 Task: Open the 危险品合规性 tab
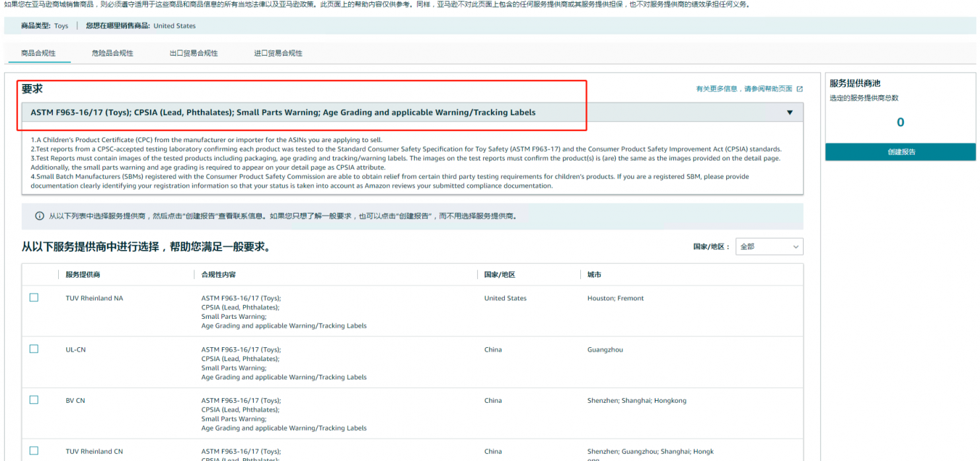point(112,53)
